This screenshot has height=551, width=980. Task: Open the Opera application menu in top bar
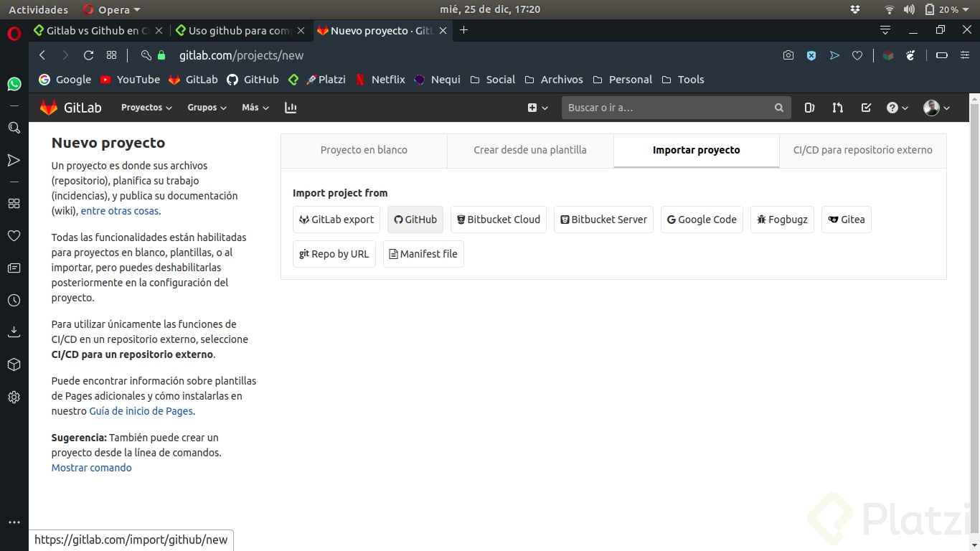pyautogui.click(x=112, y=9)
